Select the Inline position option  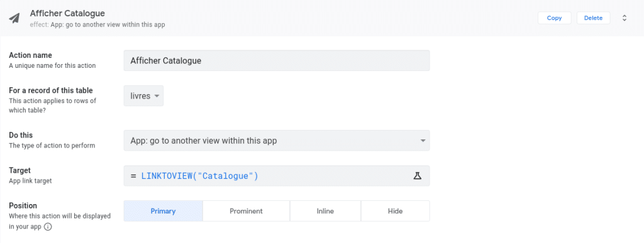pyautogui.click(x=325, y=211)
